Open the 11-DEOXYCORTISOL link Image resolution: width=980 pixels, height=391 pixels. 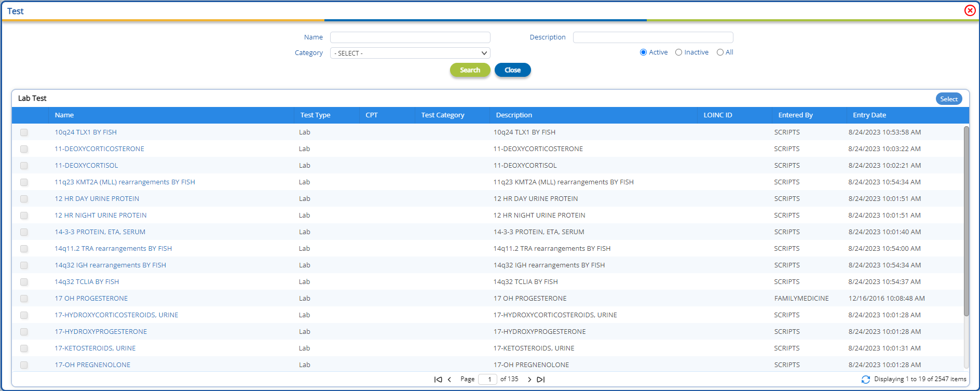coord(86,166)
